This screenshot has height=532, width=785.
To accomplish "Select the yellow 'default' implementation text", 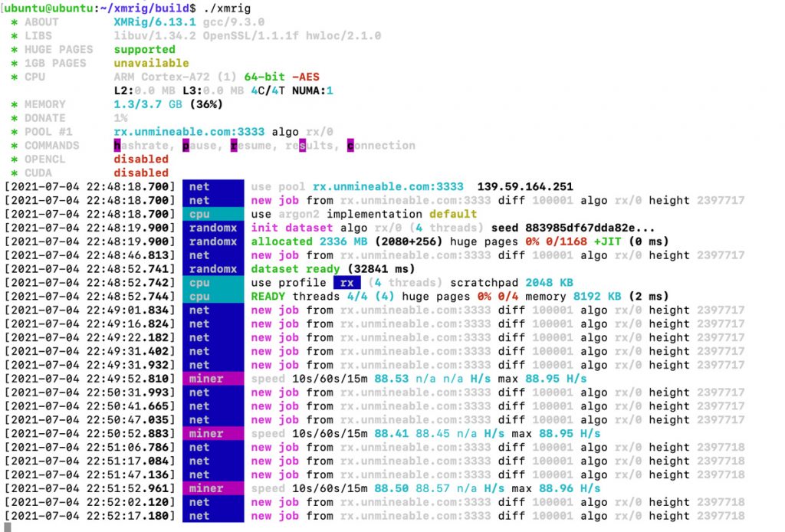I will [452, 214].
